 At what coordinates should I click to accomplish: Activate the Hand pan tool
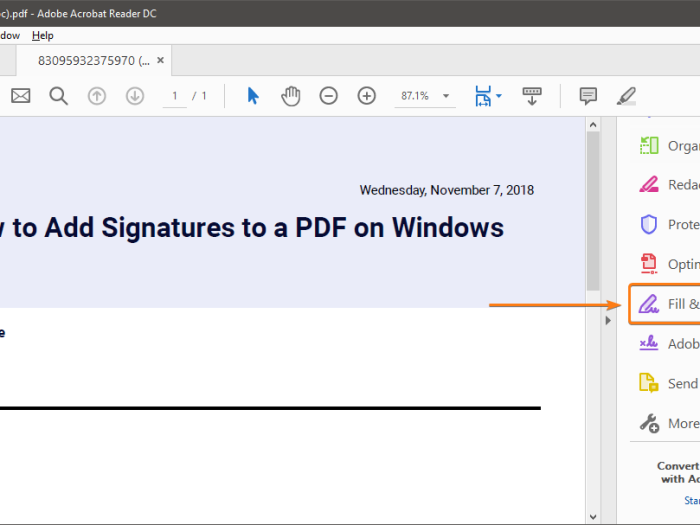click(291, 96)
